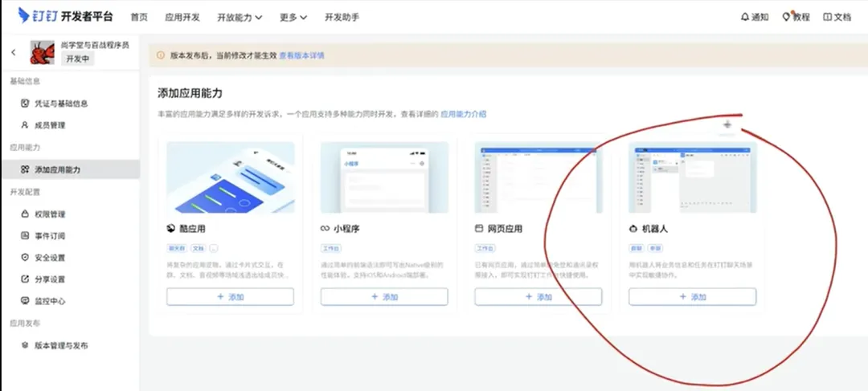Click the 小程序 infinity icon
The image size is (868, 391).
tap(325, 228)
